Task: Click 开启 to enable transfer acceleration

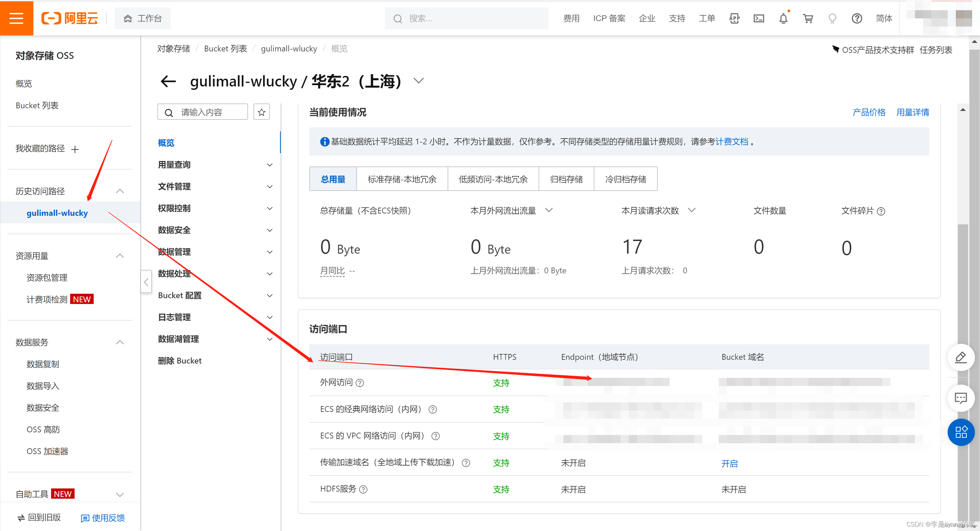Action: coord(729,463)
